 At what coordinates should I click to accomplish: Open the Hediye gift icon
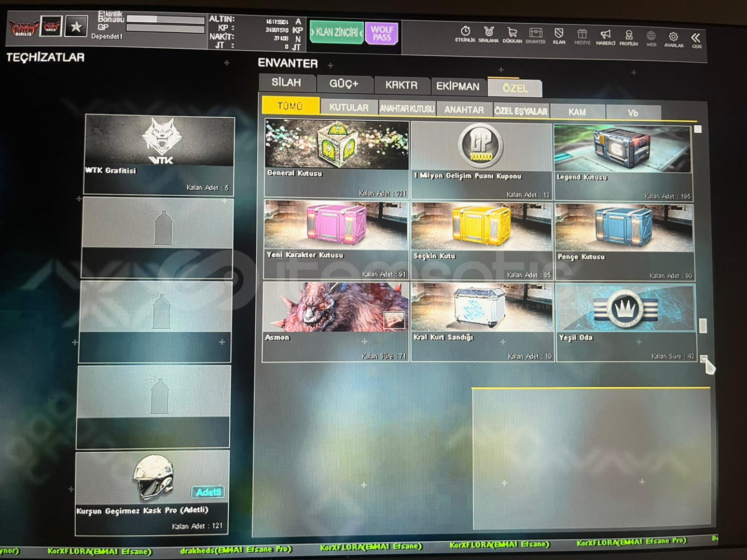click(x=582, y=37)
